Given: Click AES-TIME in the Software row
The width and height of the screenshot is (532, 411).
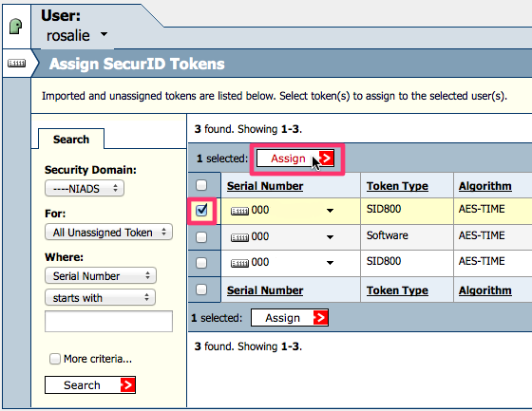Looking at the screenshot, I should (482, 235).
